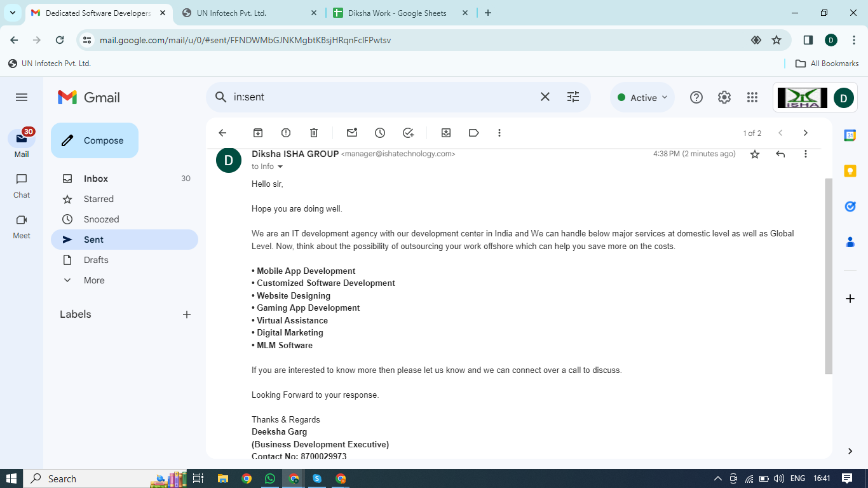Open WhatsApp from the taskbar

tap(270, 478)
